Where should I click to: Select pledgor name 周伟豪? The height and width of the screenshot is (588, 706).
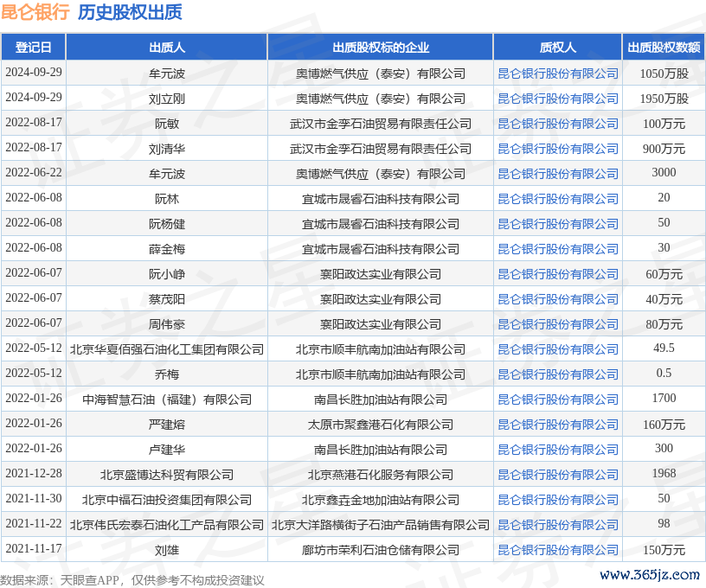[x=167, y=324]
